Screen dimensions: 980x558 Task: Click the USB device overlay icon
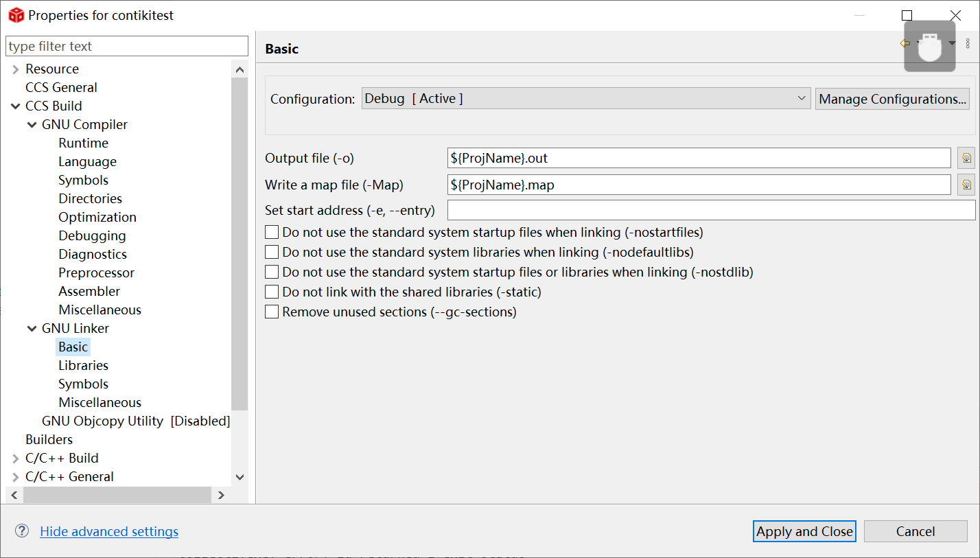pos(929,47)
